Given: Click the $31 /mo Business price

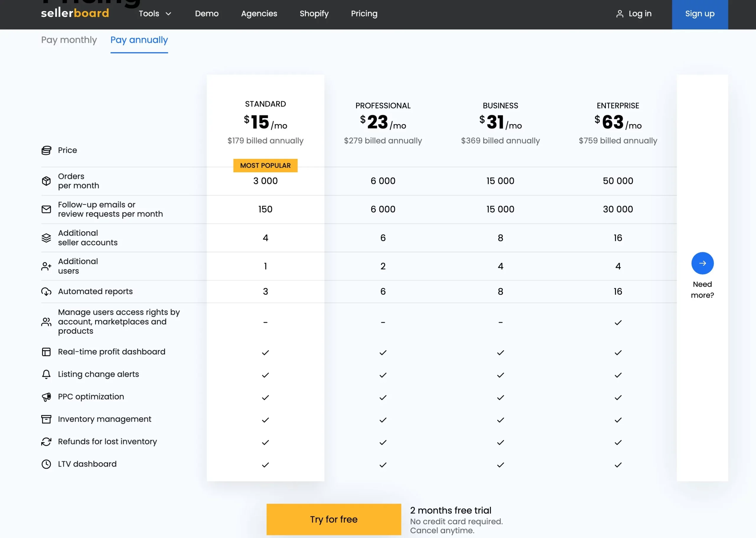Looking at the screenshot, I should [x=500, y=122].
